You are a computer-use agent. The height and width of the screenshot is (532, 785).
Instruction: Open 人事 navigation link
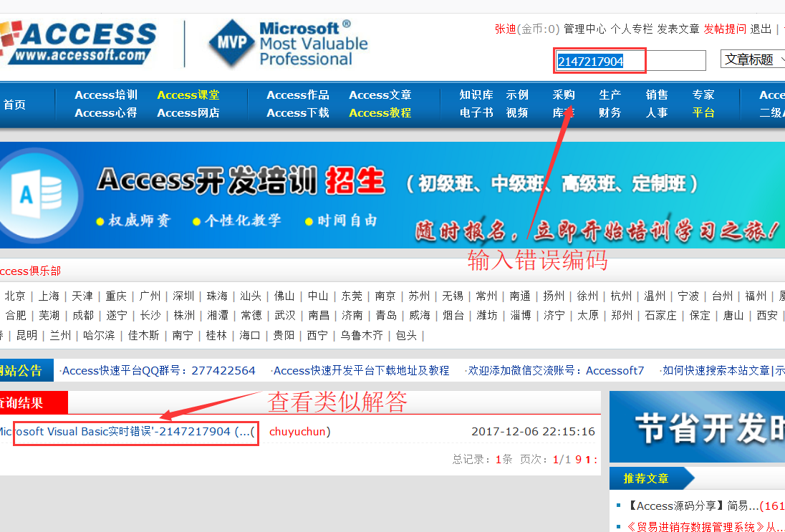tap(657, 112)
